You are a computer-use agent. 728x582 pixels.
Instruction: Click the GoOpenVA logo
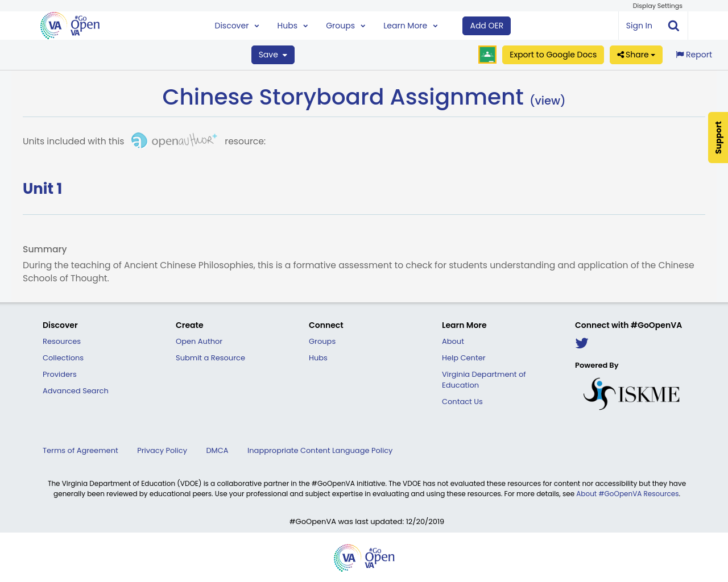point(69,26)
